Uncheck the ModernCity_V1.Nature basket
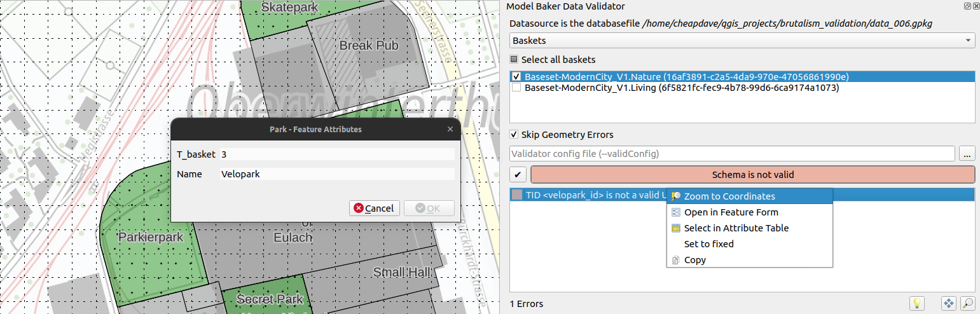 (x=516, y=76)
